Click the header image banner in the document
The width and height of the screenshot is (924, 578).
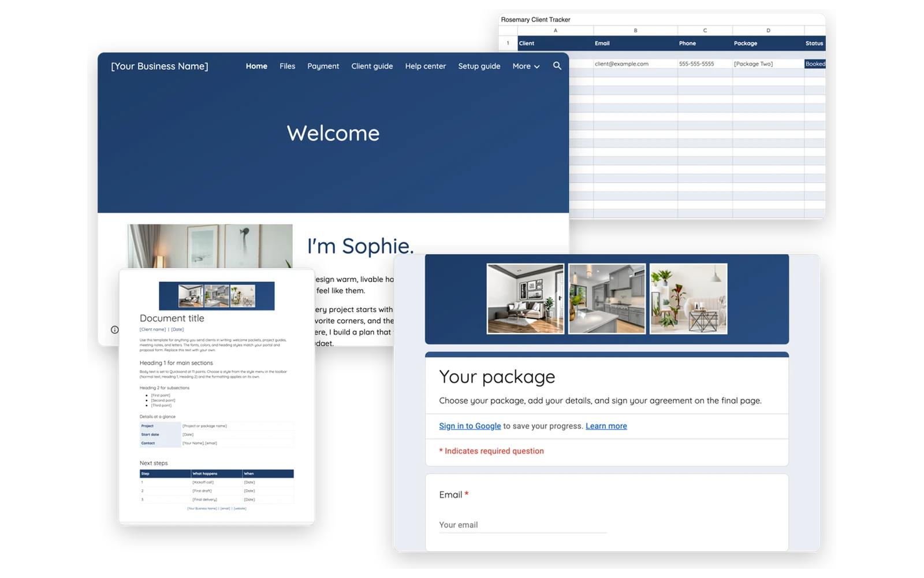point(217,296)
